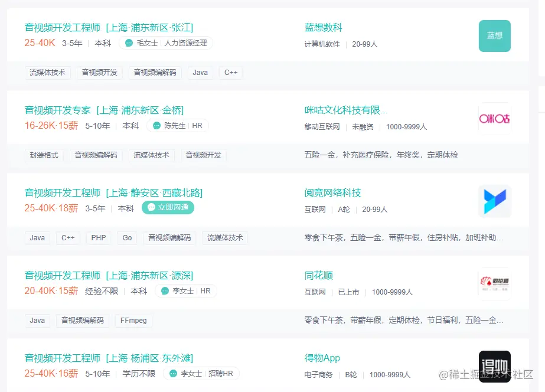Click benefits text 零食下午茶，五险一金，带薪年假
Screen dimensions: 545x392
point(404,238)
